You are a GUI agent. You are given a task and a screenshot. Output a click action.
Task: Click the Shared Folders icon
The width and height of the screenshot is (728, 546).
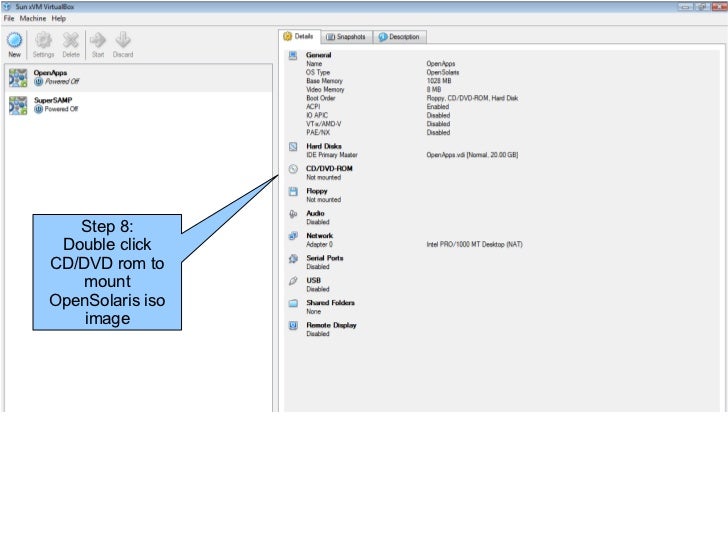293,303
